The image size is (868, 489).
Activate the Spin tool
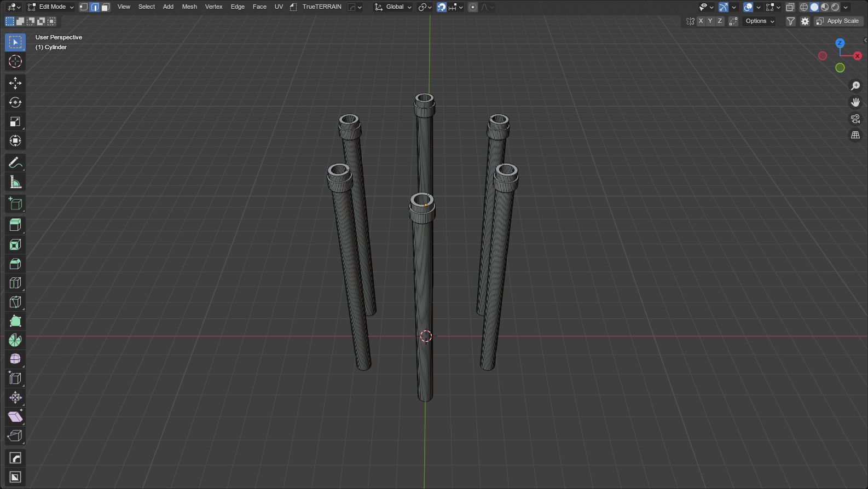[x=15, y=340]
